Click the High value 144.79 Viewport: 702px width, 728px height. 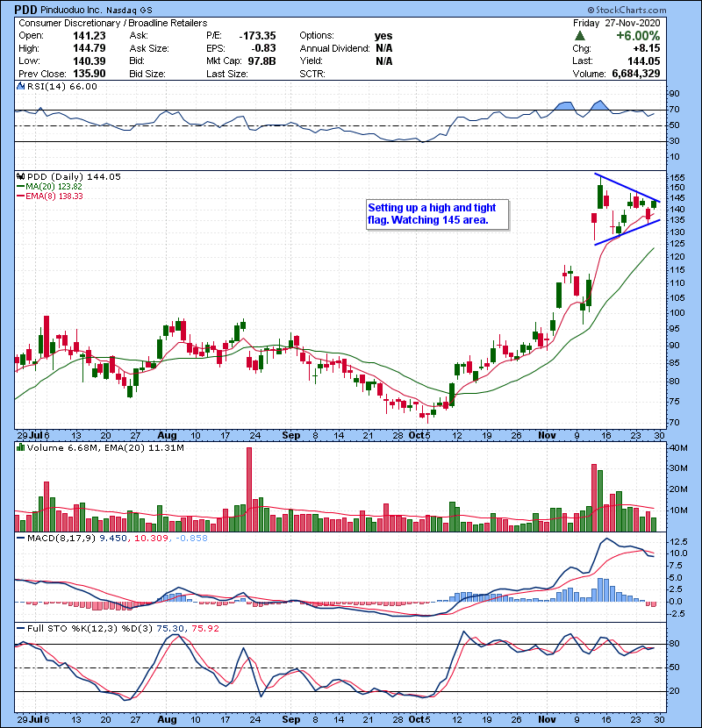click(x=90, y=48)
